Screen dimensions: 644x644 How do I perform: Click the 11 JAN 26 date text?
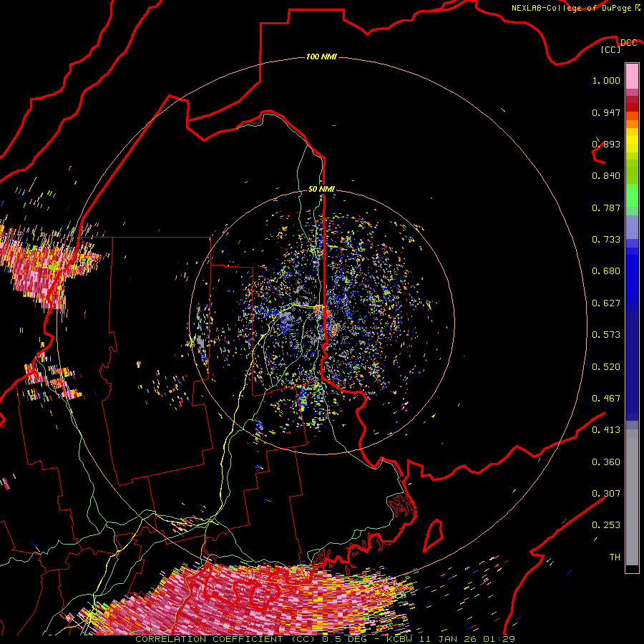(449, 639)
